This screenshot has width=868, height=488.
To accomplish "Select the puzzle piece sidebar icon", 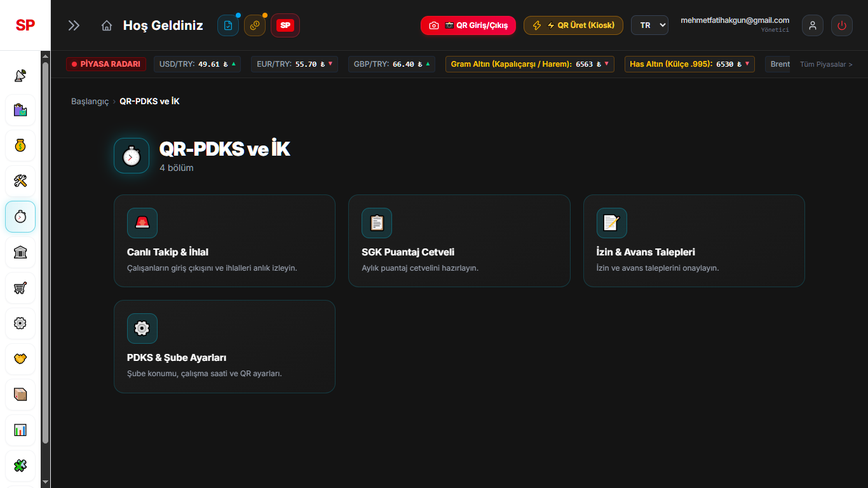I will 20,466.
